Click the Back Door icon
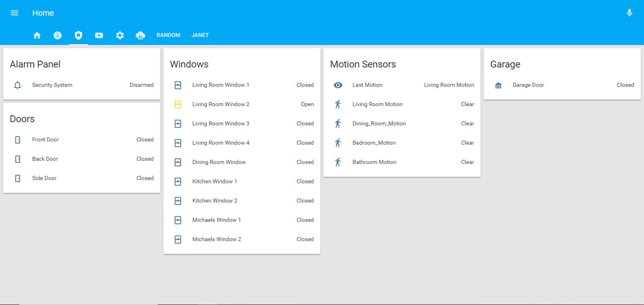 pyautogui.click(x=18, y=159)
